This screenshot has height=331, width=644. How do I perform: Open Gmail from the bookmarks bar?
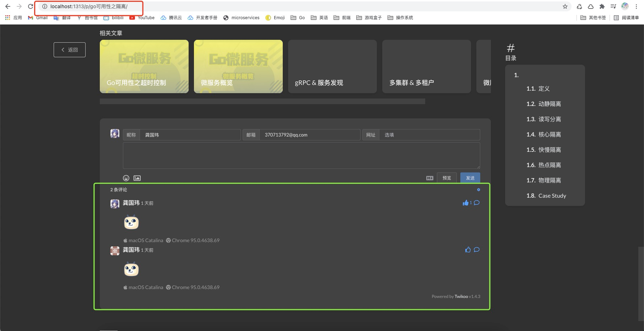(x=38, y=17)
